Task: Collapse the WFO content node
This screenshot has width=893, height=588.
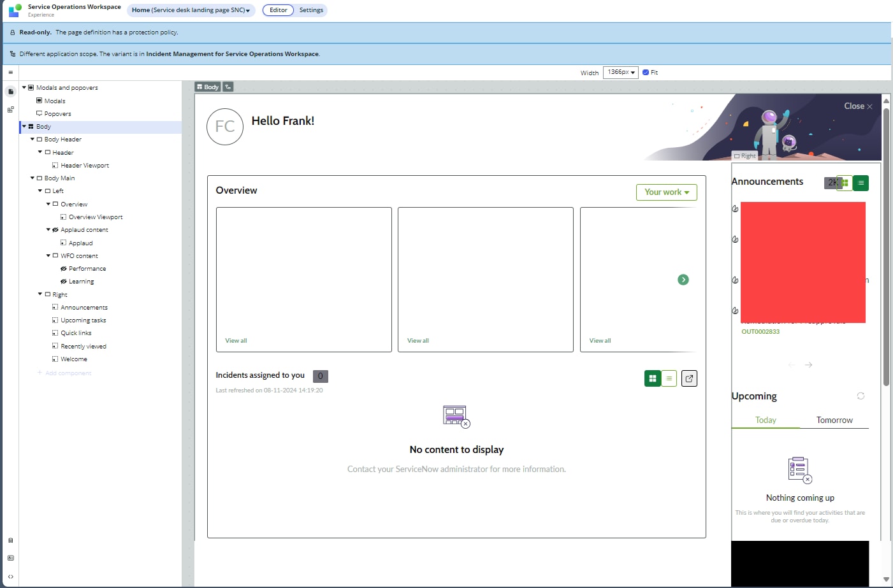Action: pyautogui.click(x=48, y=255)
